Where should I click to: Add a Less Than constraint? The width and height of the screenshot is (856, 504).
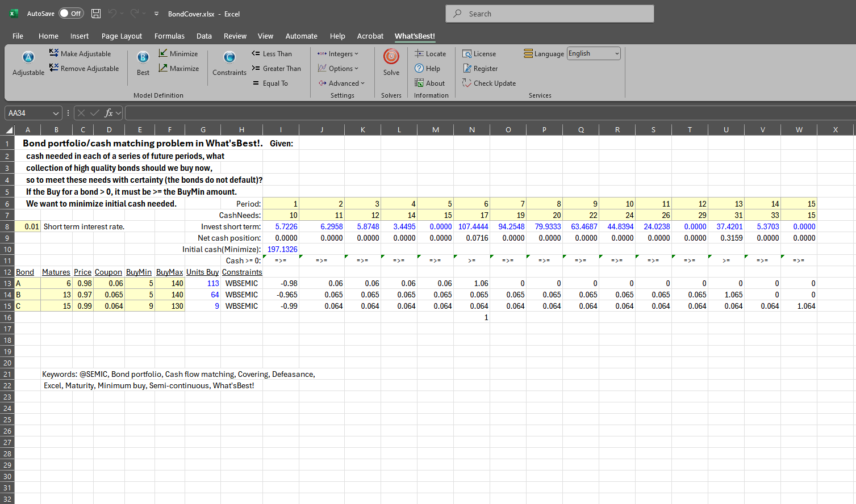[272, 53]
